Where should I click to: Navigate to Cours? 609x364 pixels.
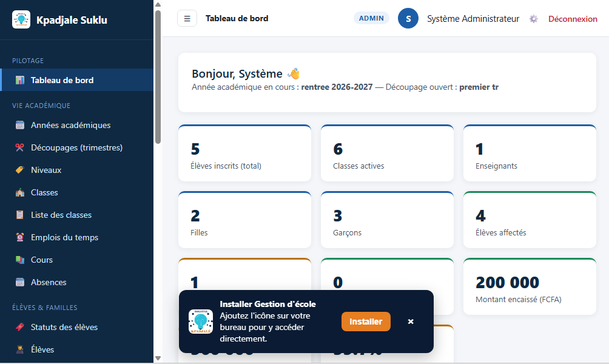pos(78,260)
